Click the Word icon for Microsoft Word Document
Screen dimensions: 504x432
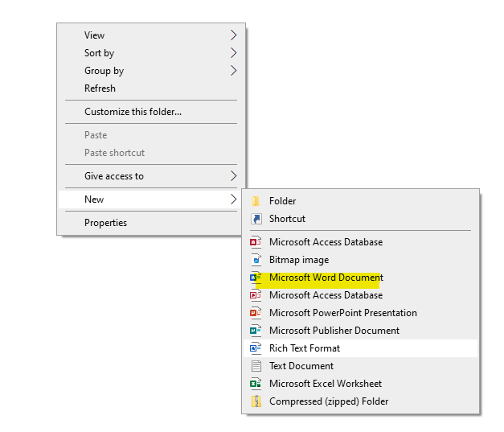click(x=256, y=278)
